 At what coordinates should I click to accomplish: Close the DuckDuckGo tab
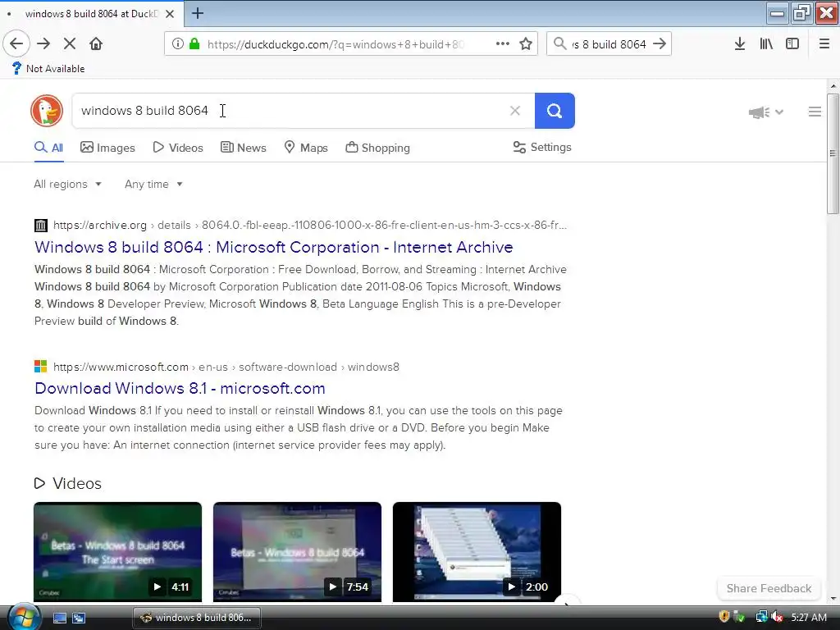click(x=170, y=14)
